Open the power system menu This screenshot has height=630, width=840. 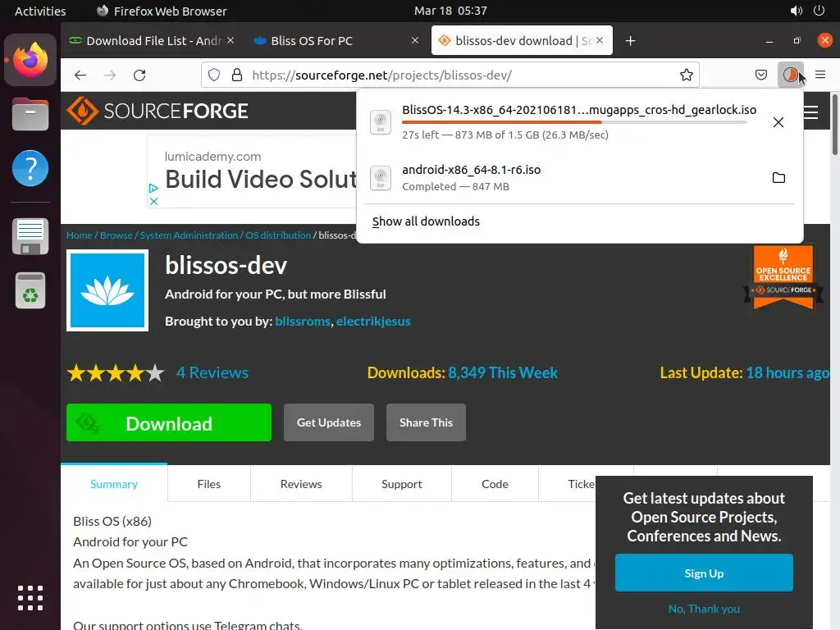819,11
